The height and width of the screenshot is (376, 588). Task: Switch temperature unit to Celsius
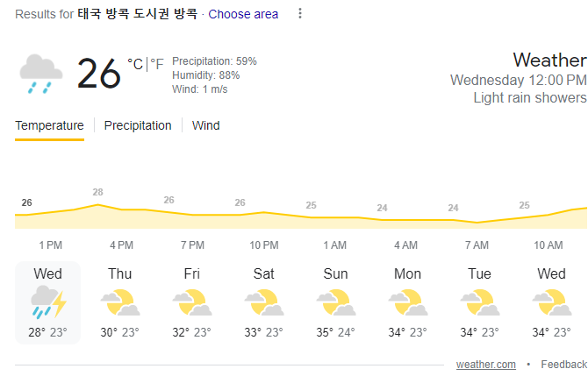tap(135, 64)
